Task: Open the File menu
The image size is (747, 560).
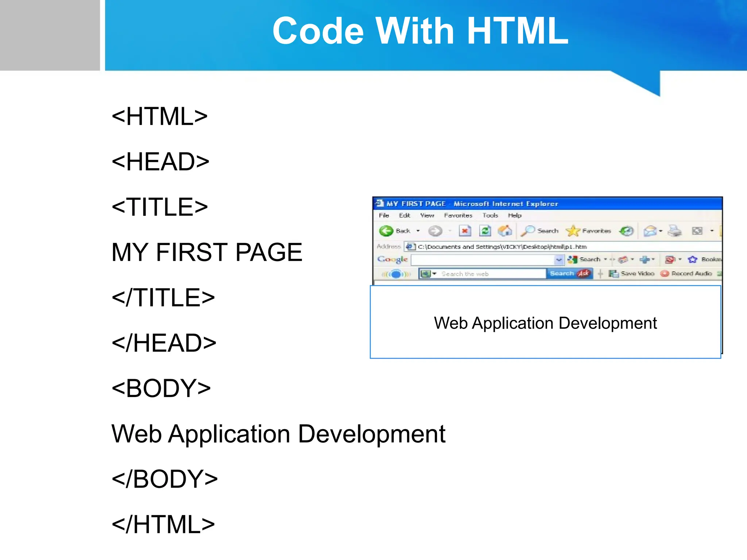Action: (x=384, y=215)
